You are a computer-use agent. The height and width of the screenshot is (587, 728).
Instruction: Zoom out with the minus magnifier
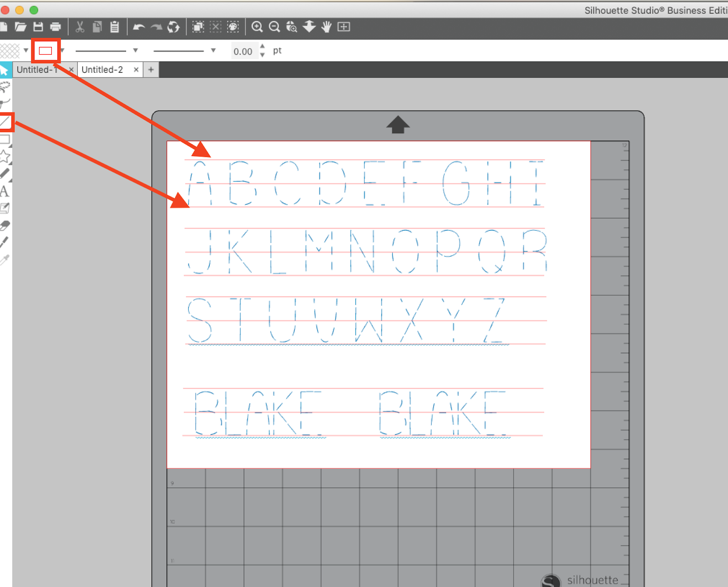(274, 27)
